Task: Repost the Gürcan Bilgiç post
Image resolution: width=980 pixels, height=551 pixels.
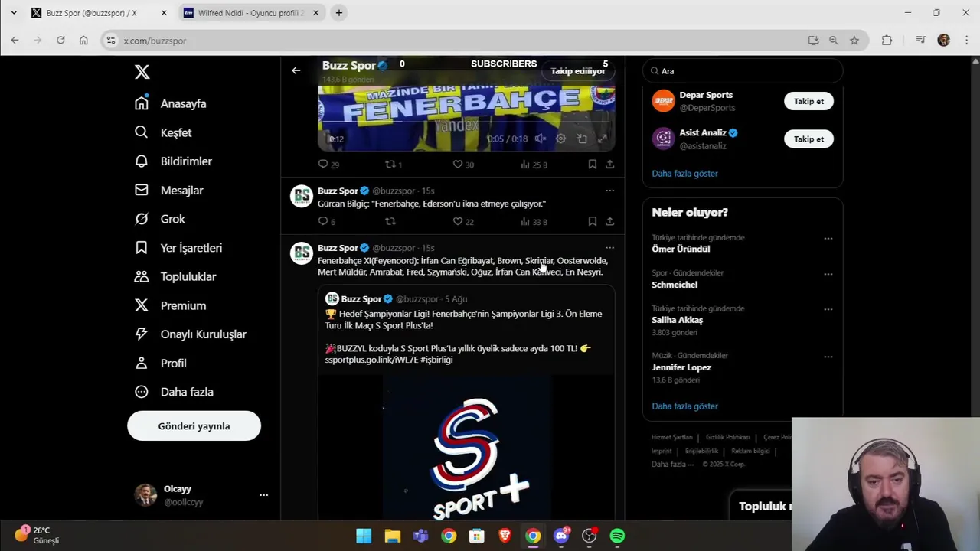Action: 390,222
